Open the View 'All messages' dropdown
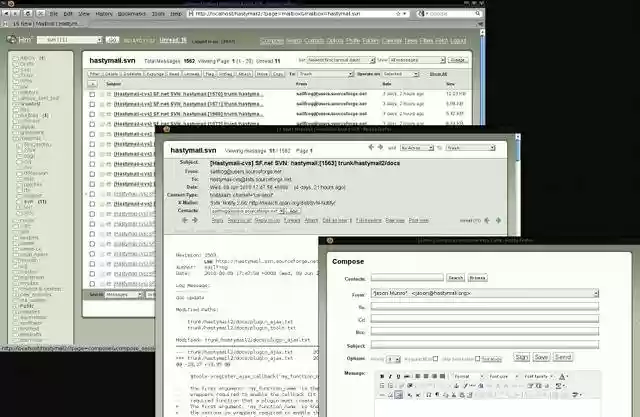640x417 pixels. (417, 60)
